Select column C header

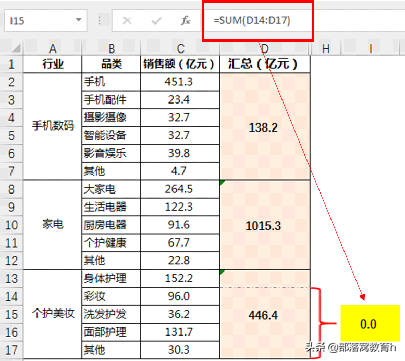click(180, 49)
